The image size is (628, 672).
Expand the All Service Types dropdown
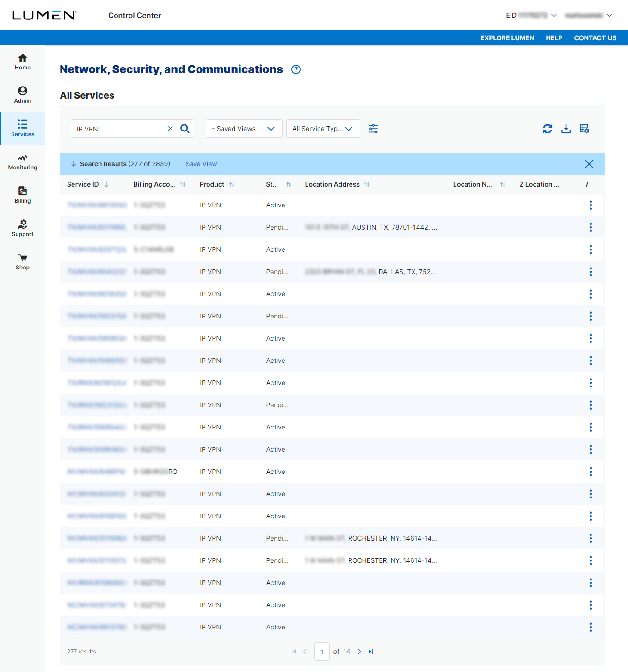(x=323, y=129)
